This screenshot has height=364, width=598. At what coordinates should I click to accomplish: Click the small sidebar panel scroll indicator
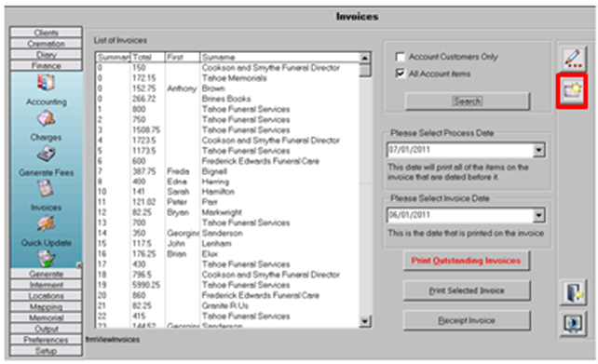[x=79, y=265]
